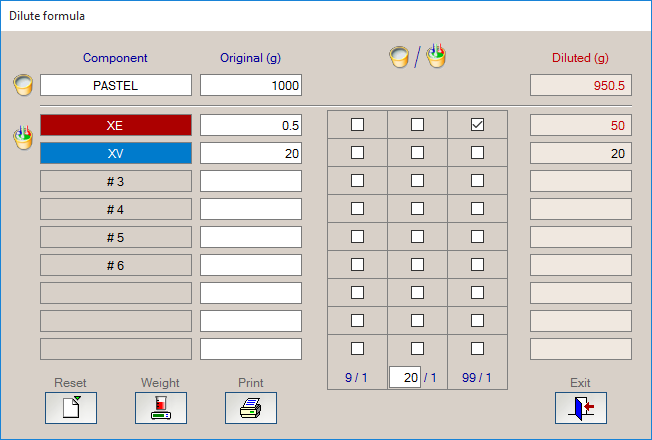Viewport: 652px width, 440px height.
Task: Click the diluted XE value 50
Action: (x=581, y=125)
